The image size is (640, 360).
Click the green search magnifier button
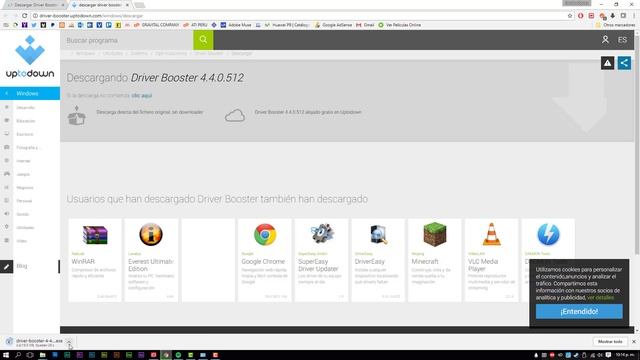tap(203, 40)
